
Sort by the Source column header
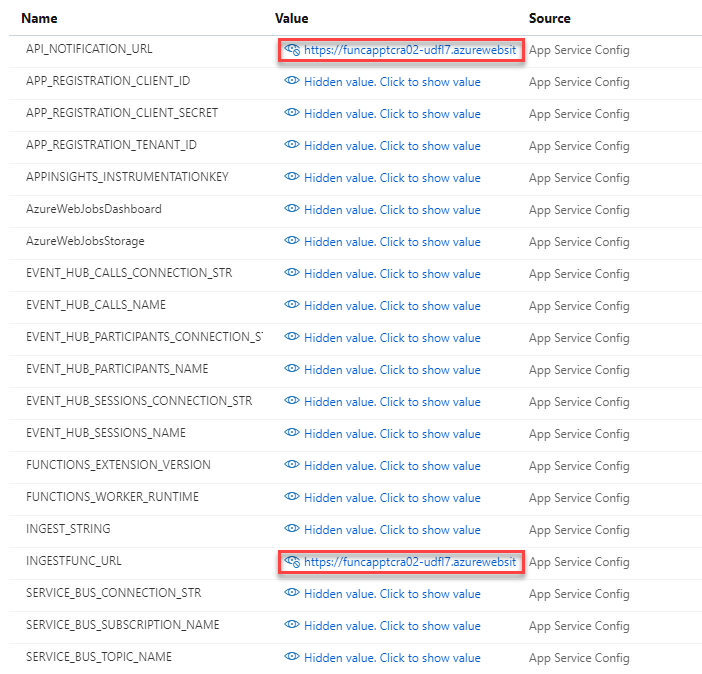550,18
